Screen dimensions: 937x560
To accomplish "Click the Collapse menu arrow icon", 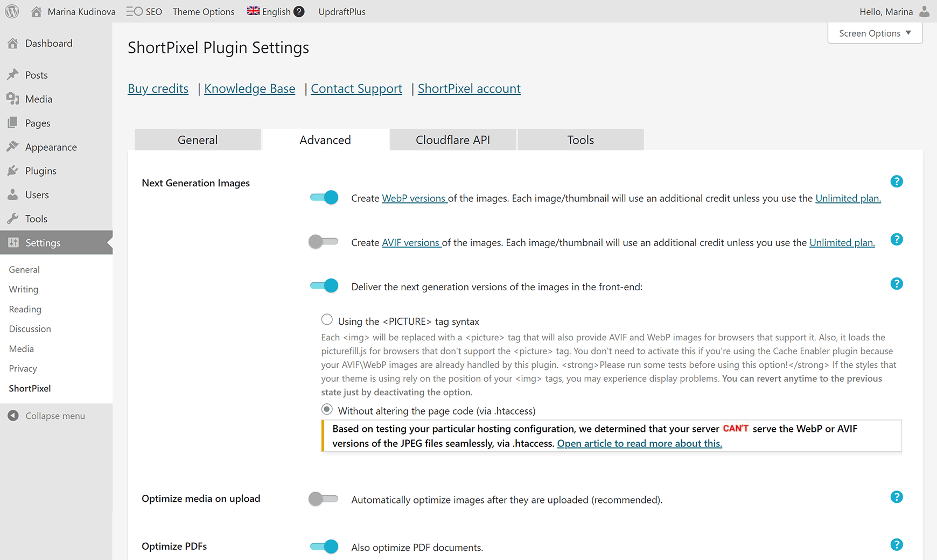I will [x=13, y=416].
